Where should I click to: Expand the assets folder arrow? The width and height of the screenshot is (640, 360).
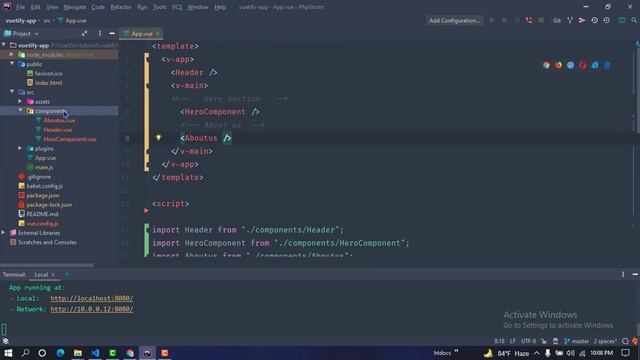click(x=20, y=101)
